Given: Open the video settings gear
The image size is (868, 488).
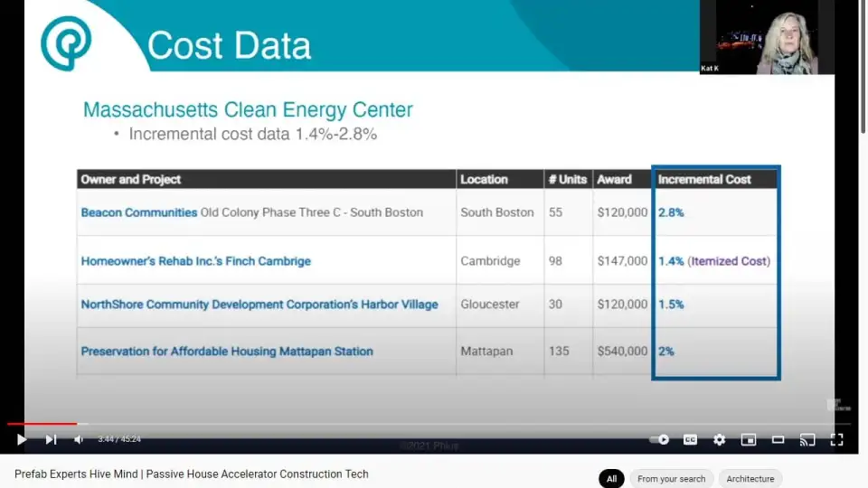Looking at the screenshot, I should [x=719, y=439].
